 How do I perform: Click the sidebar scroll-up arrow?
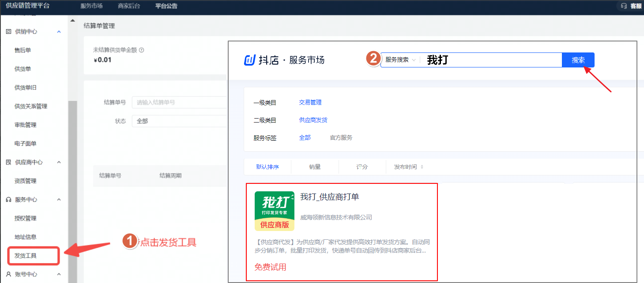pyautogui.click(x=72, y=20)
